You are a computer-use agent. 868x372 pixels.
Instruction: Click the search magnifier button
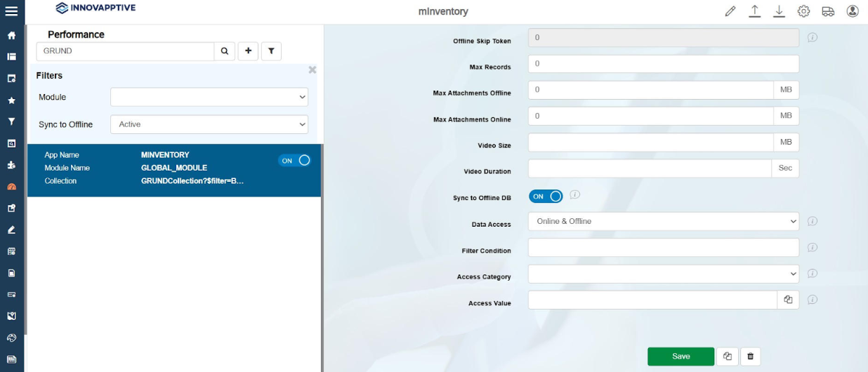click(225, 51)
